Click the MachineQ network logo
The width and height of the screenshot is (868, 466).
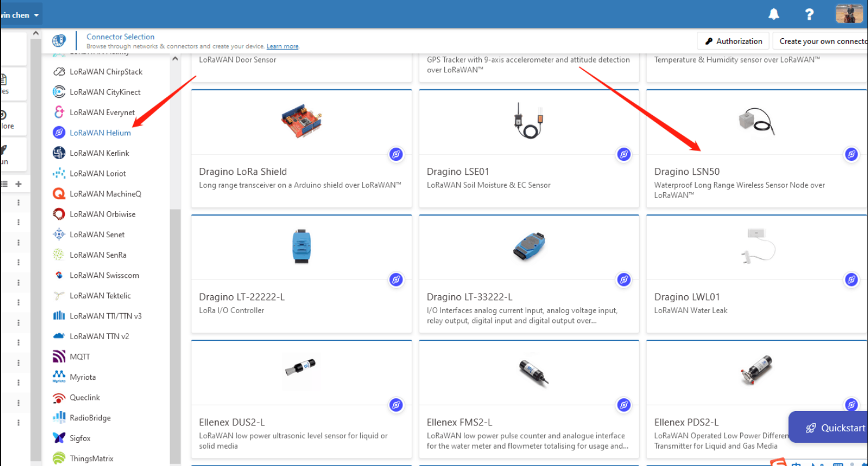pyautogui.click(x=59, y=193)
